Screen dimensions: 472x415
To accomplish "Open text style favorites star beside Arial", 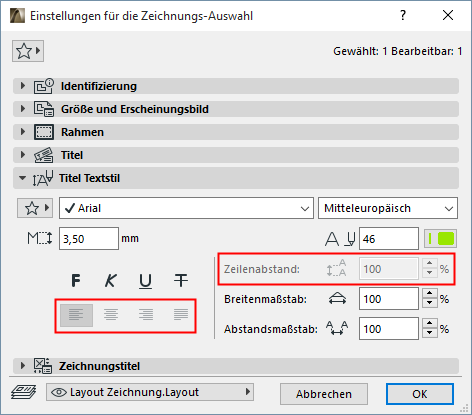I will (x=35, y=208).
